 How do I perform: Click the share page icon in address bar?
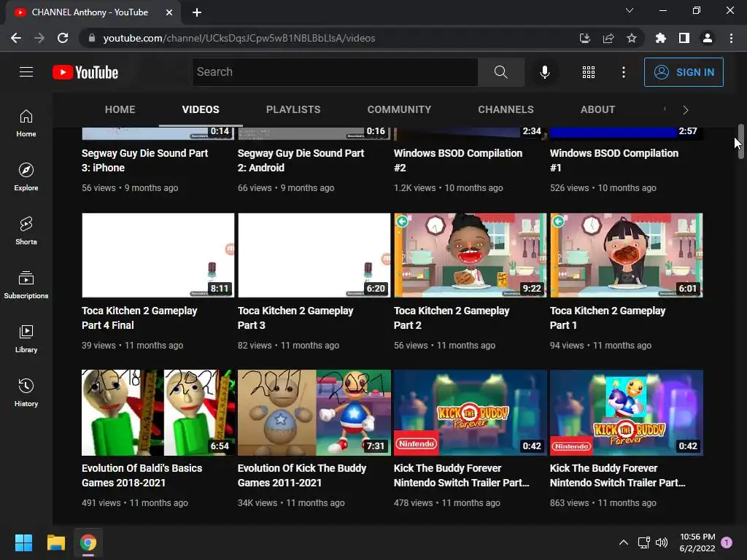(x=608, y=38)
